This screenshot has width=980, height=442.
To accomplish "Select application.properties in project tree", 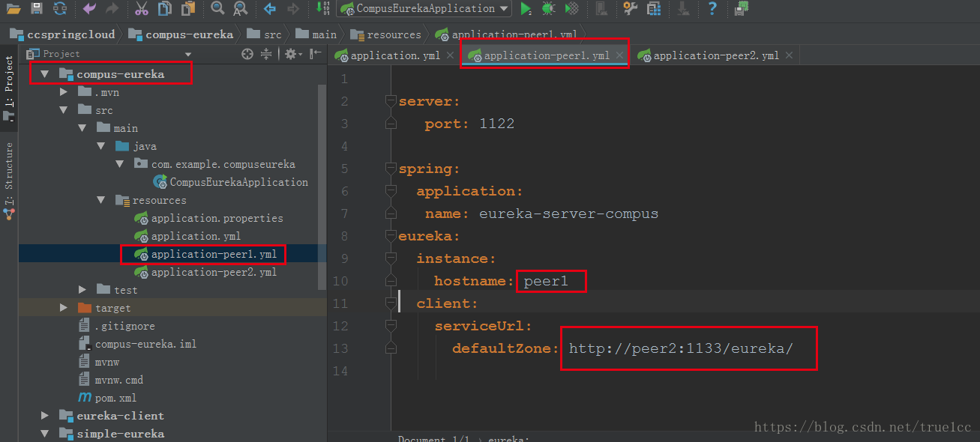I will (x=209, y=218).
